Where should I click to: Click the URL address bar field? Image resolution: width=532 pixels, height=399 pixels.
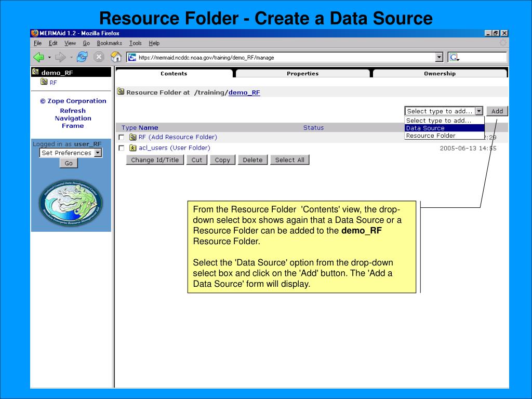pyautogui.click(x=285, y=58)
